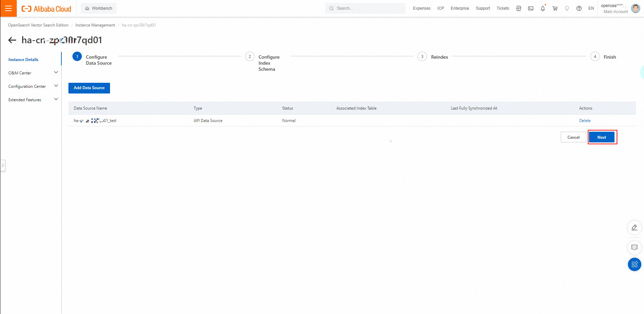Open the chat support icon

(634, 248)
